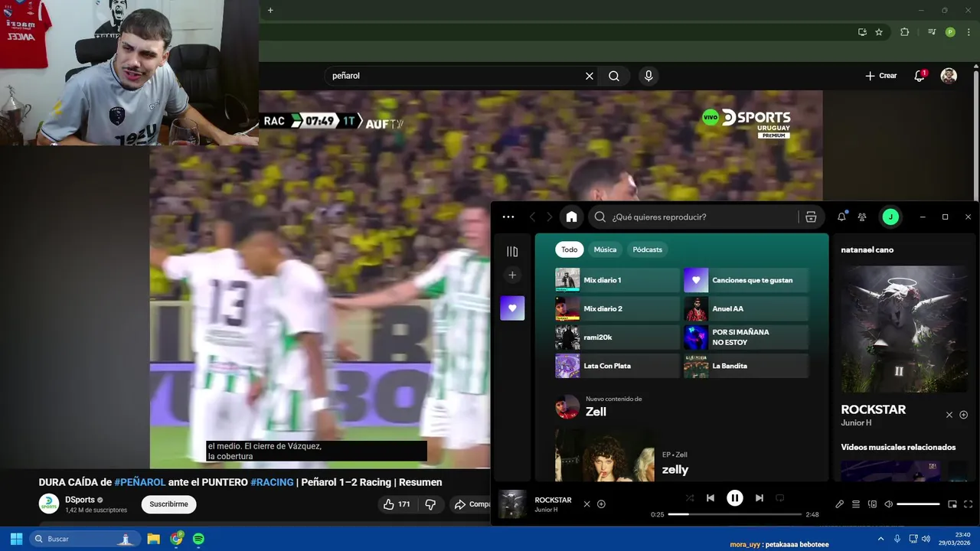Image resolution: width=980 pixels, height=551 pixels.
Task: Select the Todo filter chip
Action: [570, 249]
